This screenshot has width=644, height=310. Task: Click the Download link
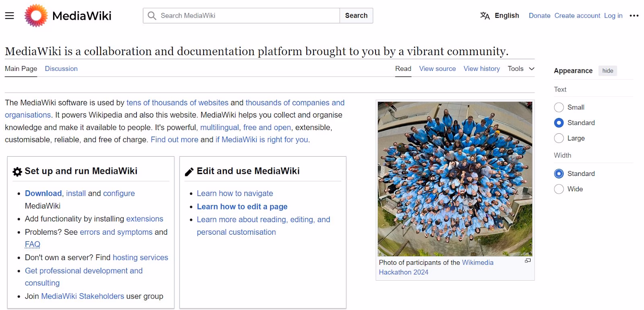43,193
